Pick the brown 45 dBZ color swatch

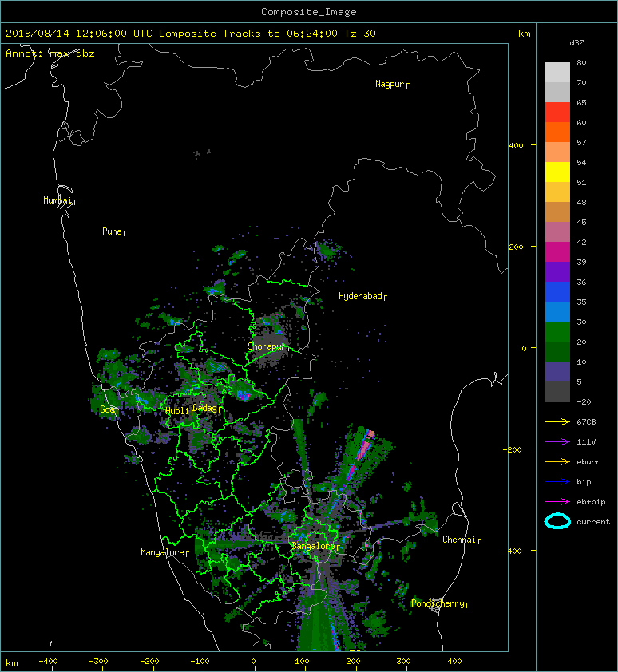[557, 211]
